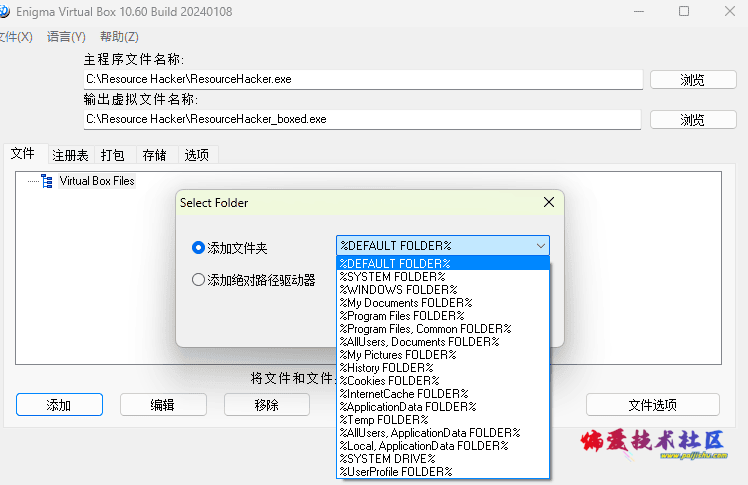The height and width of the screenshot is (485, 748).
Task: Open 文件选项 button
Action: (653, 405)
